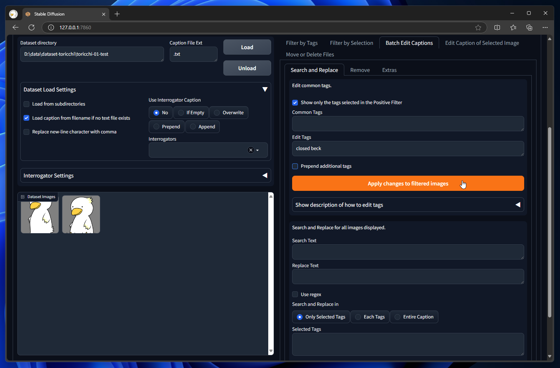Select Remove sub-tab
This screenshot has width=560, height=368.
coord(360,70)
